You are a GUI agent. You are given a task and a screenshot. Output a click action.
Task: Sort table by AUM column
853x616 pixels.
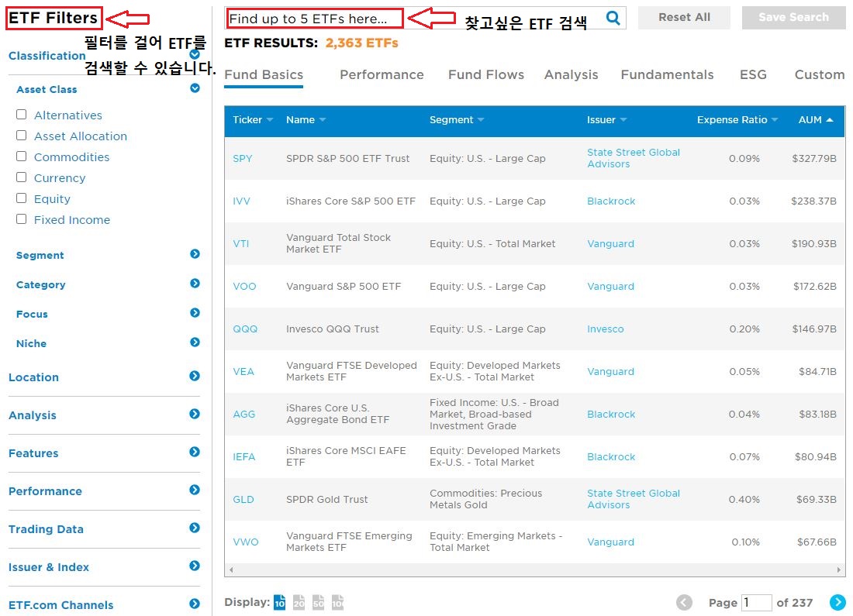coord(816,119)
